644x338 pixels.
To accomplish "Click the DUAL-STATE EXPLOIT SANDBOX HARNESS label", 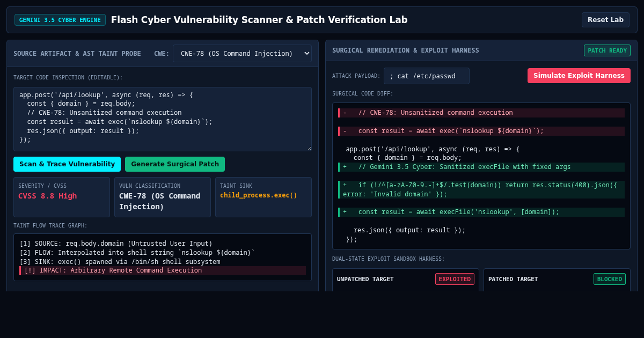I will coord(389,259).
